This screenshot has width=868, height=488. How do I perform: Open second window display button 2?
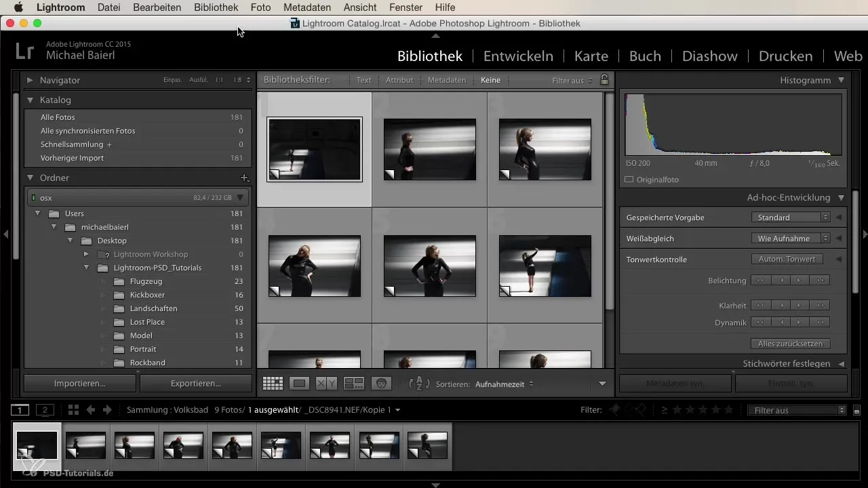coord(45,410)
